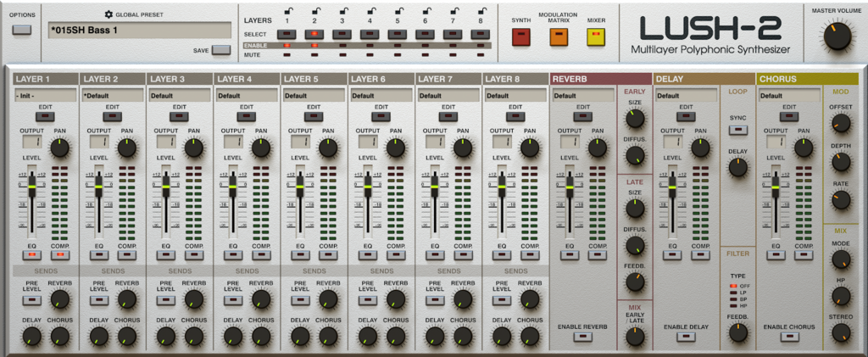Toggle Enable Delay switch
Image resolution: width=868 pixels, height=357 pixels.
[x=685, y=337]
